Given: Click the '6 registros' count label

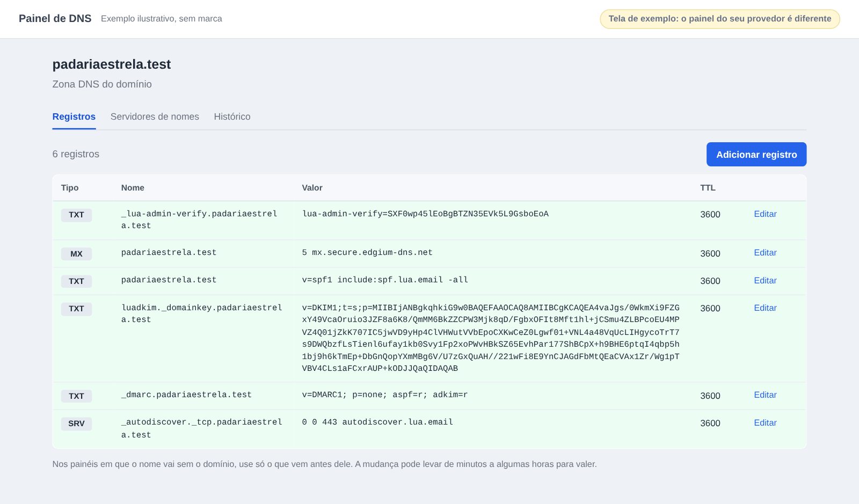Looking at the screenshot, I should 76,154.
